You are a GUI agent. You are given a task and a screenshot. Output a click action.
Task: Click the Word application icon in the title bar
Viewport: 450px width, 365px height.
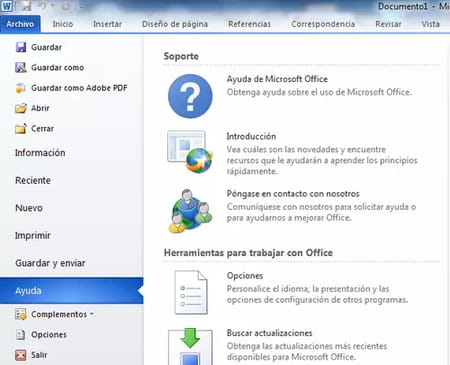(7, 6)
